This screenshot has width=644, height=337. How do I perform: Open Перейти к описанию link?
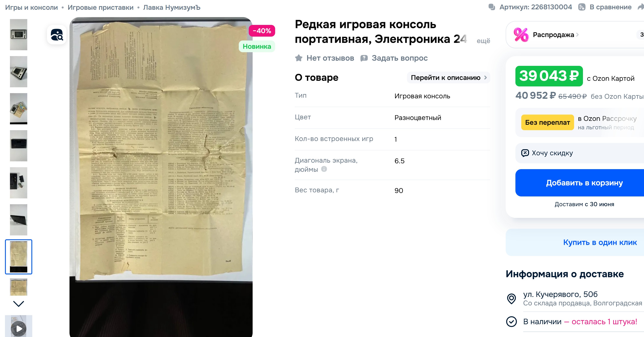(449, 78)
